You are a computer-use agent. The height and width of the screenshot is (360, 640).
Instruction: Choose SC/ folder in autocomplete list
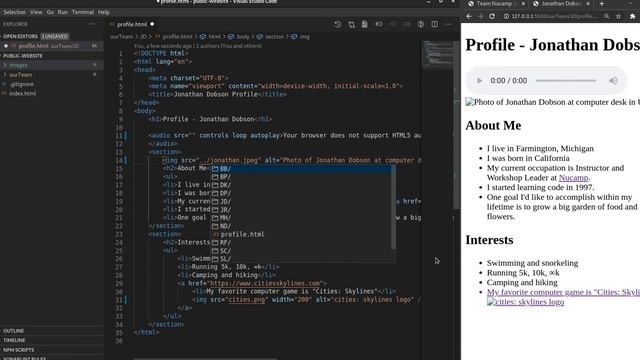pyautogui.click(x=301, y=251)
